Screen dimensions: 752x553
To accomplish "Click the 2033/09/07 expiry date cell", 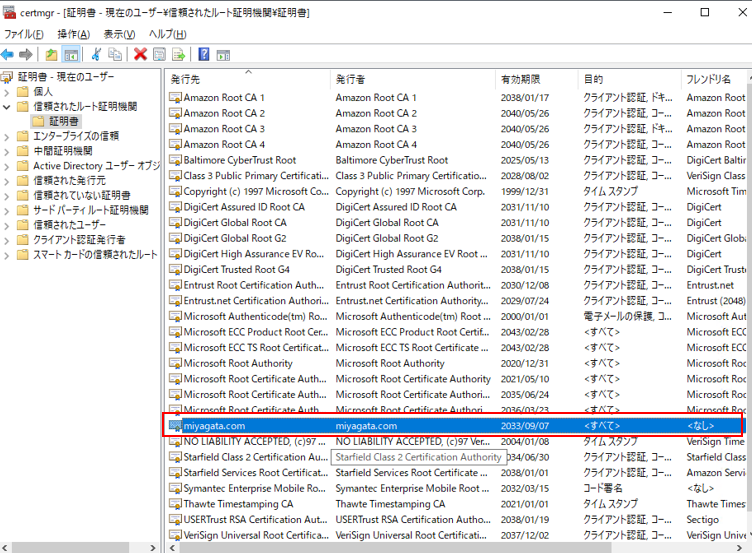I will (x=525, y=426).
